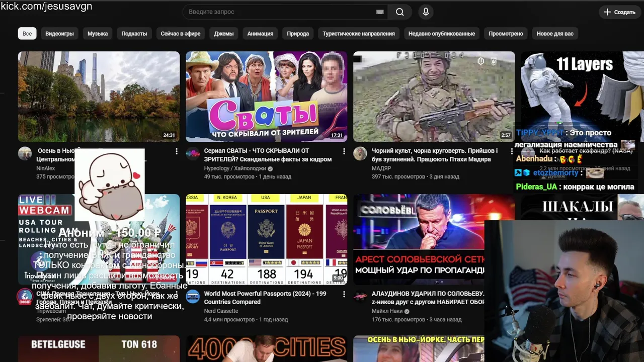
Task: Open Tripwebcam channel avatar with ЭФИР badge
Action: [x=25, y=297]
